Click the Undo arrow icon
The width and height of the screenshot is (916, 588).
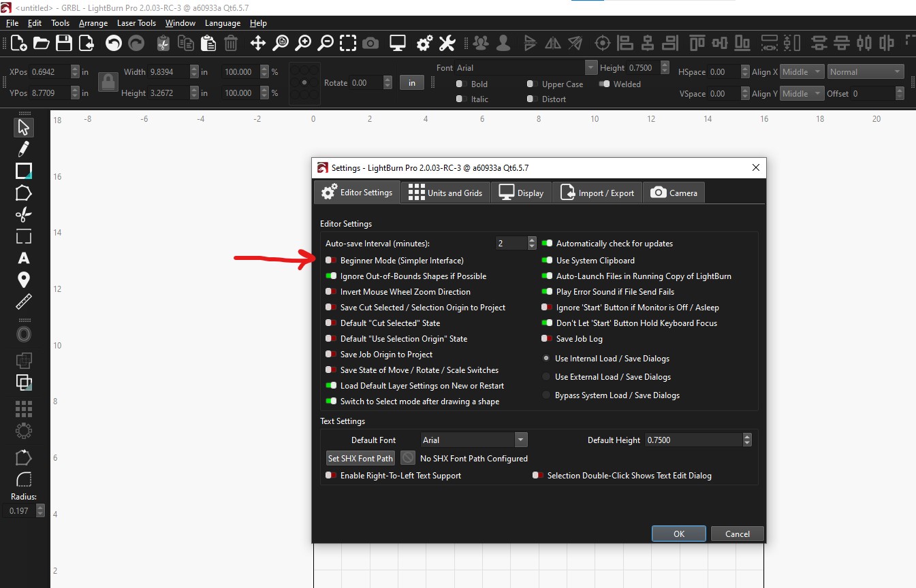coord(114,44)
